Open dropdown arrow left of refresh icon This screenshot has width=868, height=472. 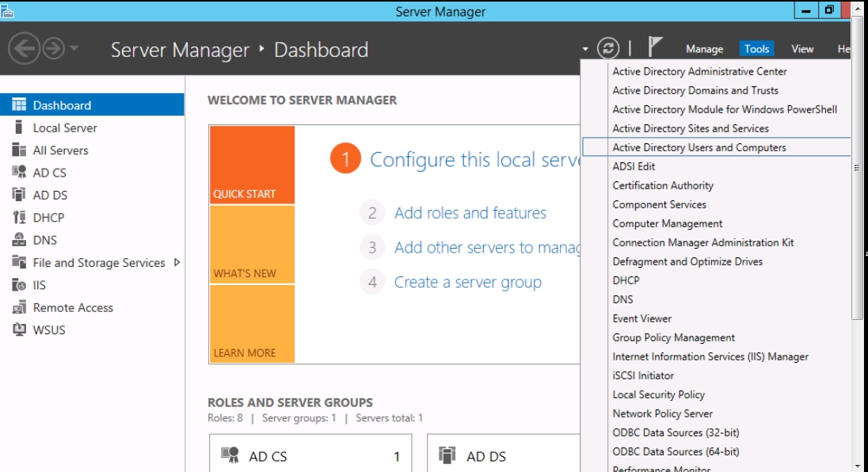tap(585, 49)
